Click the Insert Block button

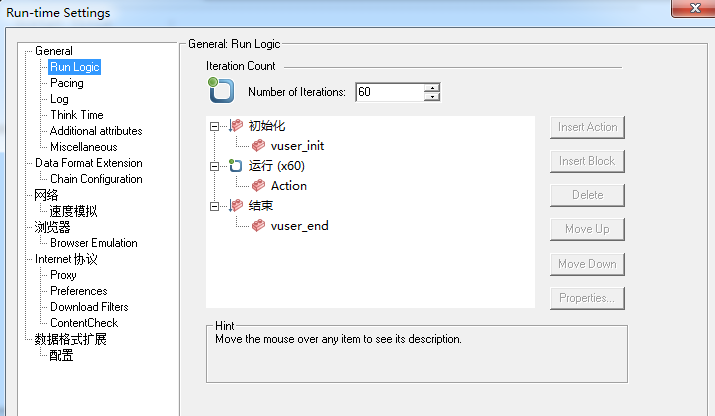(x=587, y=161)
